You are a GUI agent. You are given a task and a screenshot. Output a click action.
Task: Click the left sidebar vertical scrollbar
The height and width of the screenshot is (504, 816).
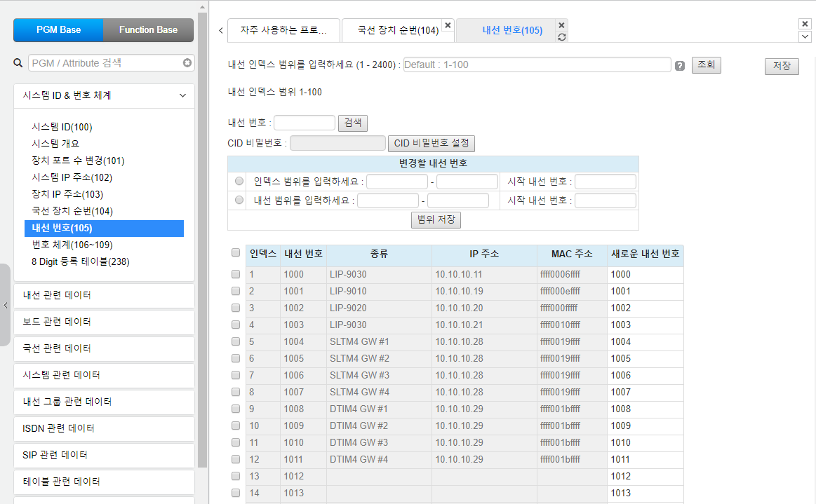pos(203,239)
